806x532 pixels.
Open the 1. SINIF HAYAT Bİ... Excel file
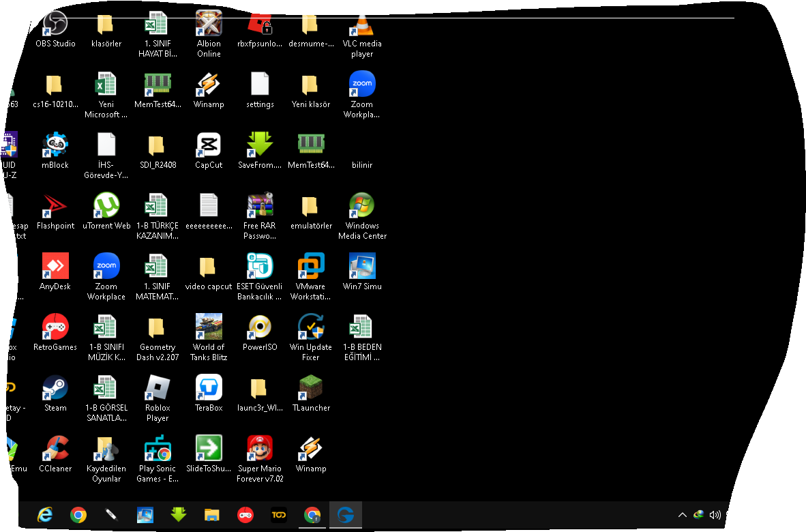(x=158, y=34)
